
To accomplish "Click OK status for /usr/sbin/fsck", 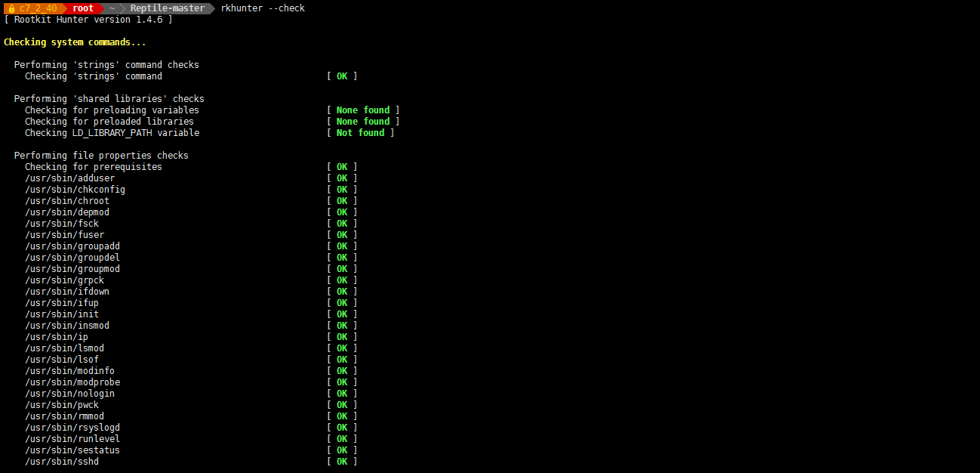I will point(342,224).
